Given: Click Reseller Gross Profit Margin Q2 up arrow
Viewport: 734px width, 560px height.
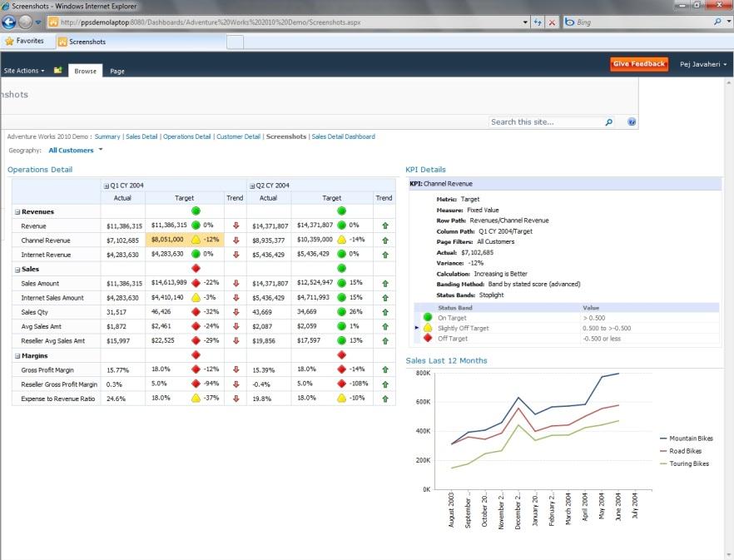Looking at the screenshot, I should 385,384.
